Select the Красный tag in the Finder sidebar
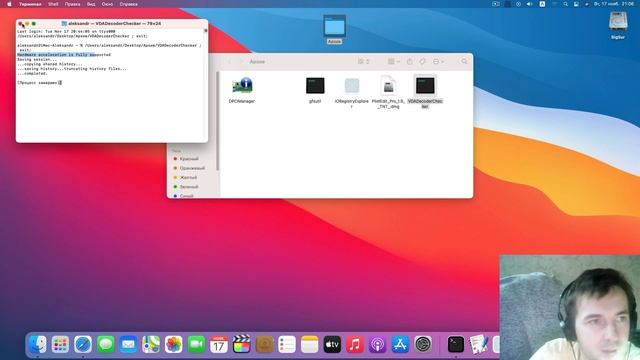This screenshot has width=640, height=360. point(189,159)
